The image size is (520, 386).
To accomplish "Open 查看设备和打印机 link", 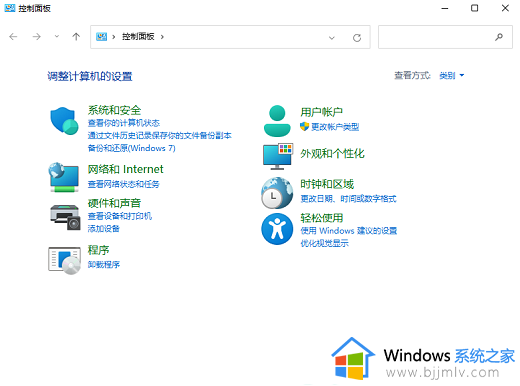I will click(x=120, y=216).
